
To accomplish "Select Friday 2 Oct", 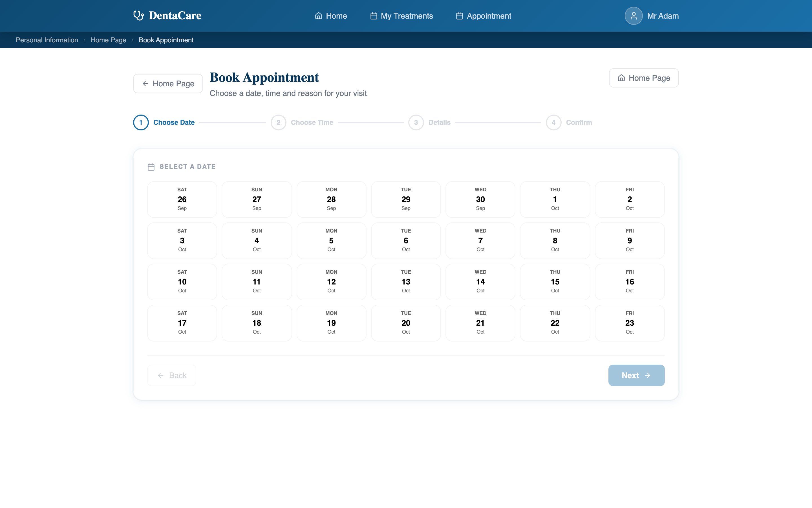I will [x=630, y=199].
